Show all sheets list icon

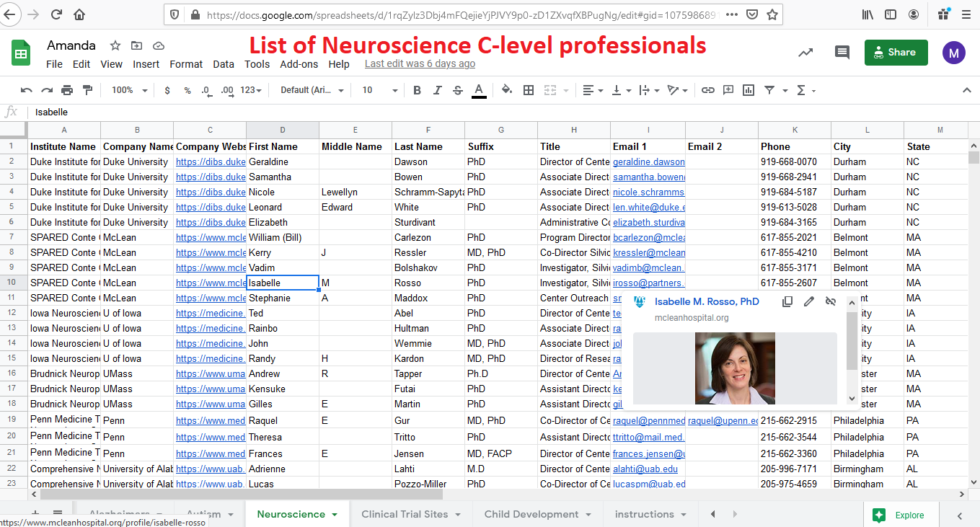click(x=58, y=513)
